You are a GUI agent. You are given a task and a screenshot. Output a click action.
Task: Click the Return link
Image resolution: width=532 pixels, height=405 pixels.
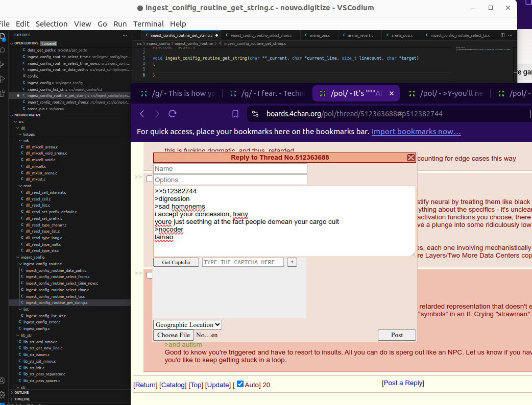(146, 385)
